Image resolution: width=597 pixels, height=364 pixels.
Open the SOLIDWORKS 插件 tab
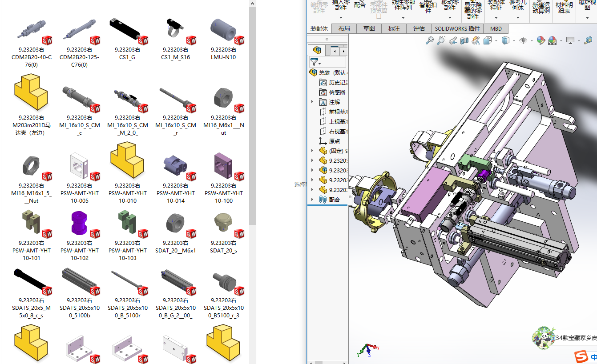pyautogui.click(x=457, y=28)
